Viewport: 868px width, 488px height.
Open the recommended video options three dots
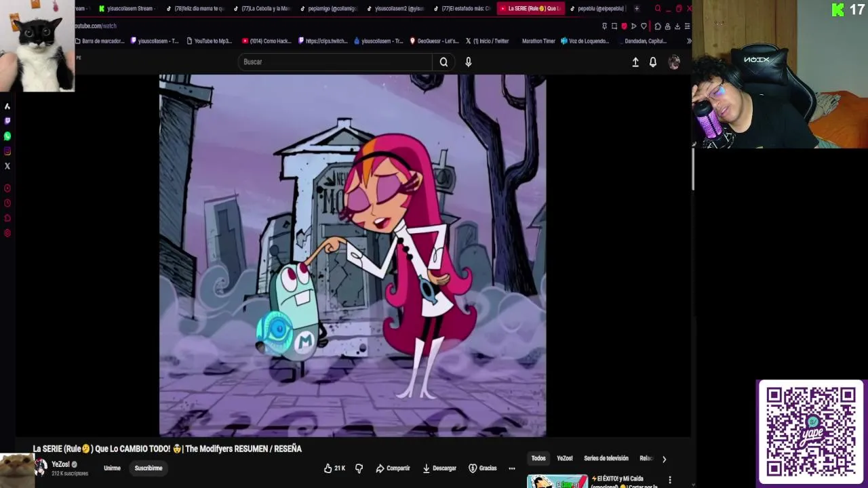[670, 480]
